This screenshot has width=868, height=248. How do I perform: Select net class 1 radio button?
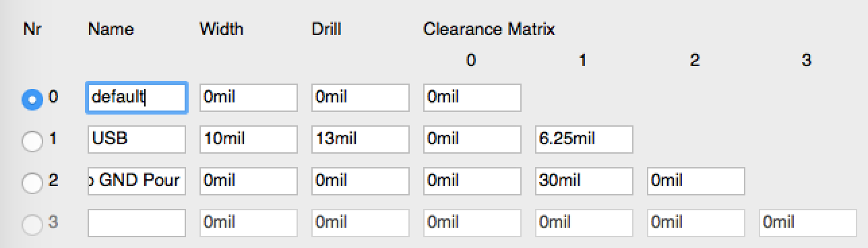click(x=31, y=140)
